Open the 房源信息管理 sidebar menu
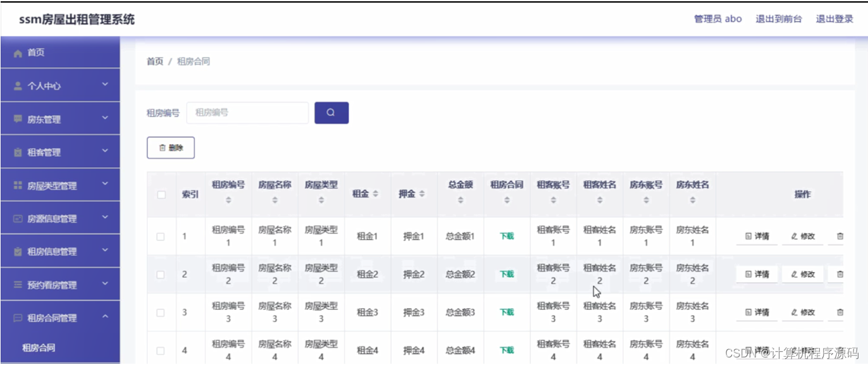This screenshot has height=365, width=868. (60, 219)
